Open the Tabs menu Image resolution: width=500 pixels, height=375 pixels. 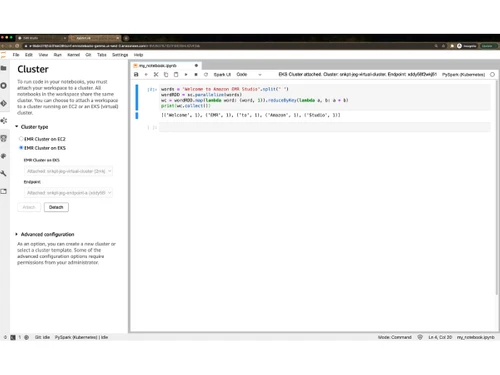(x=102, y=55)
